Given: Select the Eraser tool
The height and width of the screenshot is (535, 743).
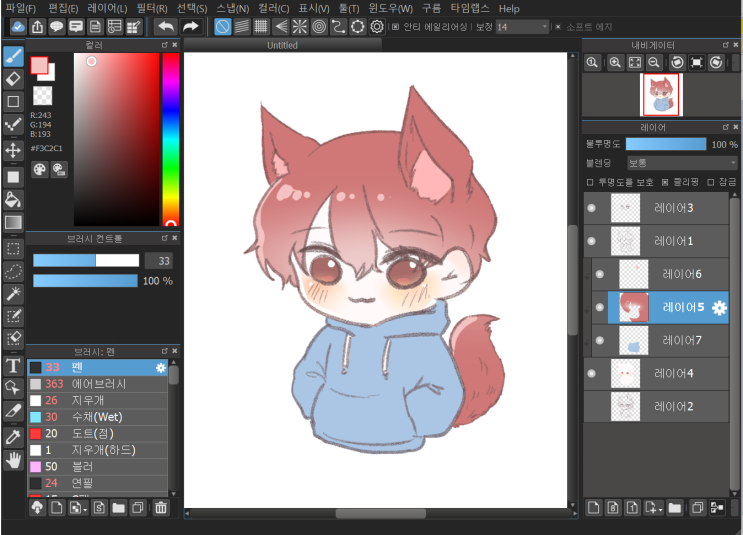Looking at the screenshot, I should pyautogui.click(x=13, y=79).
